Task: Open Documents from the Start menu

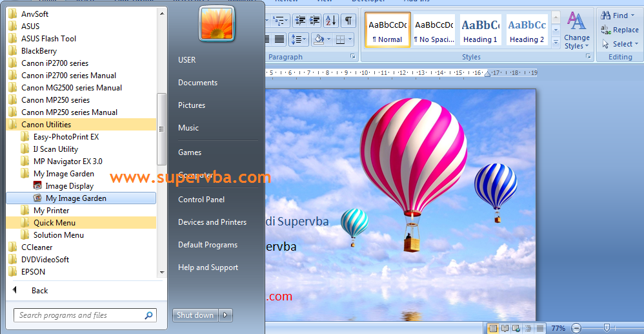Action: 197,83
